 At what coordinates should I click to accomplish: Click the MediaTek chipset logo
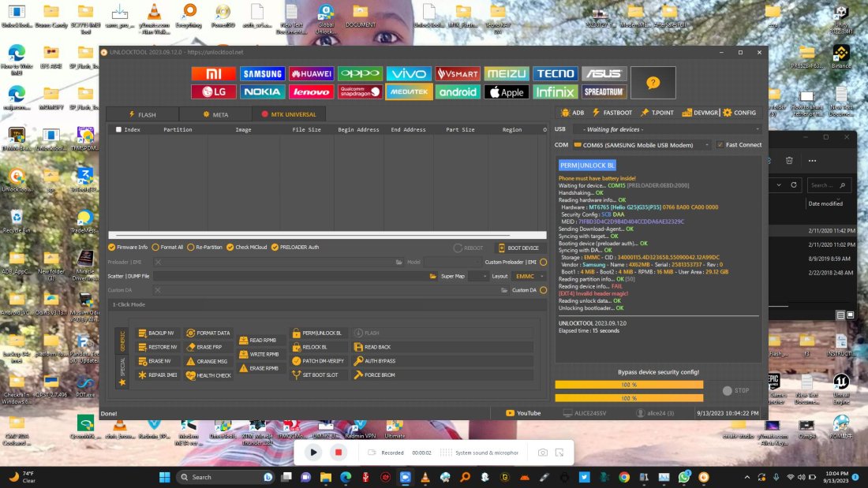click(409, 92)
